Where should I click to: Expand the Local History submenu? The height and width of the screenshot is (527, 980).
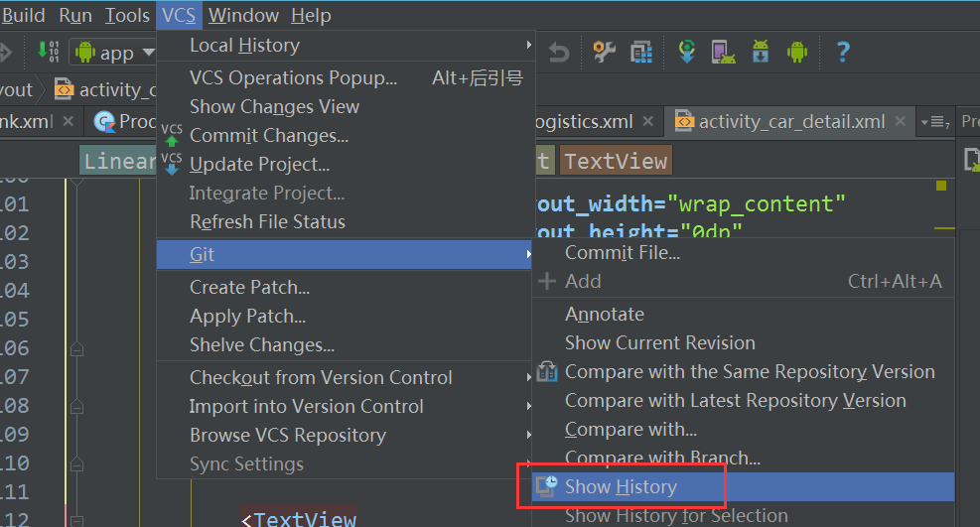point(529,45)
